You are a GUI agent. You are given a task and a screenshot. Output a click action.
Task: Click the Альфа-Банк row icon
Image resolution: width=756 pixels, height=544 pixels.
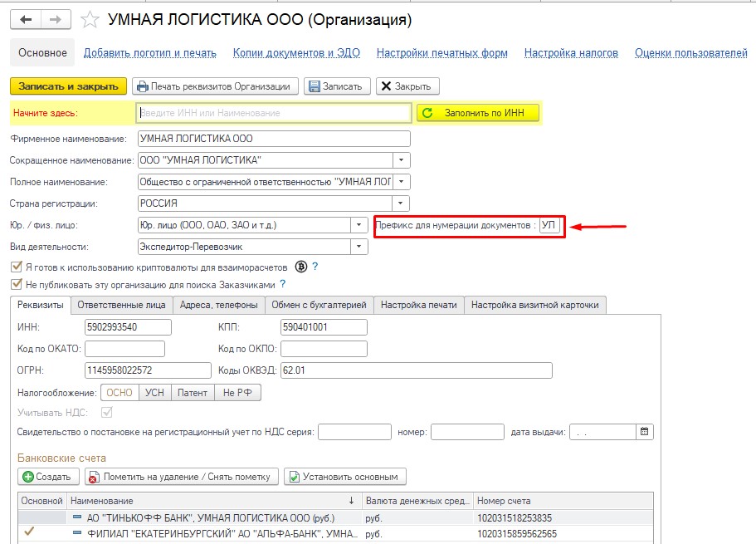point(77,533)
